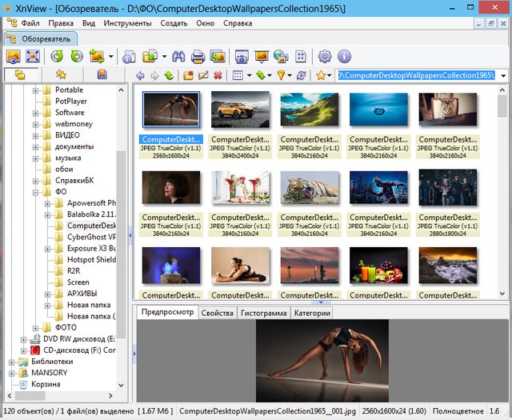Click the camera screen capture icon
The height and width of the screenshot is (420, 512).
[x=241, y=57]
